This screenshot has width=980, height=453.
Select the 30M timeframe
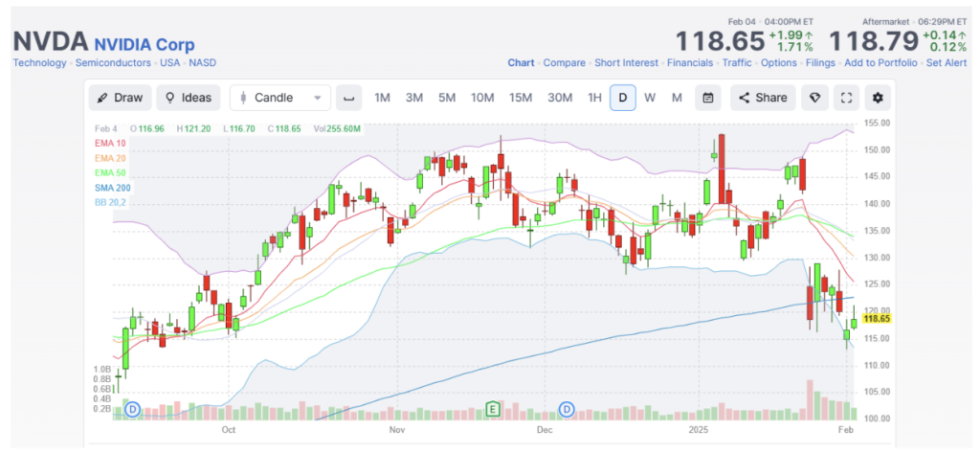[x=560, y=98]
